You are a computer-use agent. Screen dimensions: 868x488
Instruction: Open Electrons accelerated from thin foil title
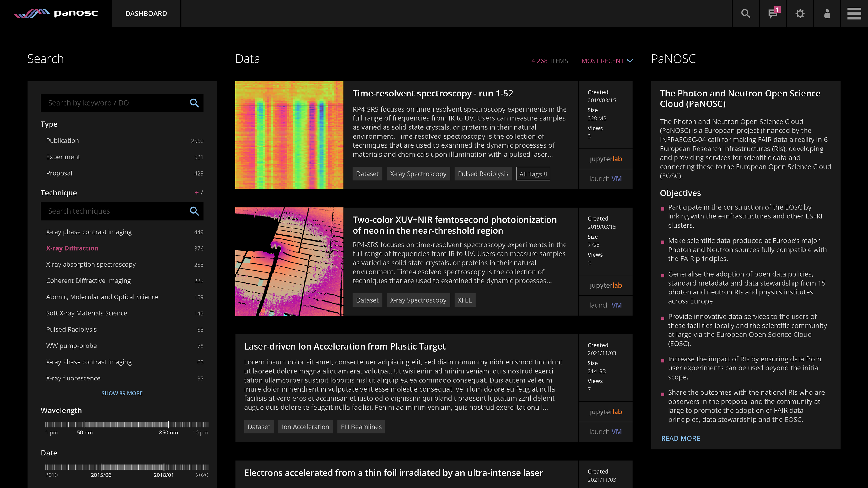(x=394, y=473)
